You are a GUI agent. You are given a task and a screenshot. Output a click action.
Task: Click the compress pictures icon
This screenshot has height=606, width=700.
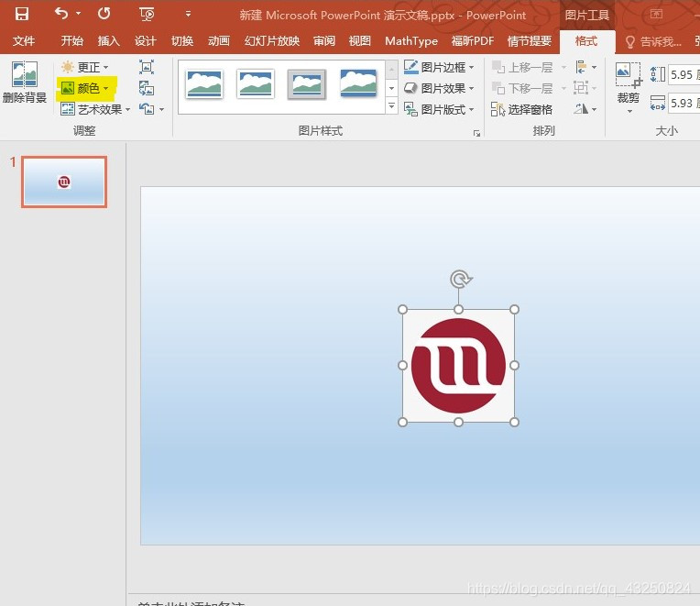click(147, 67)
